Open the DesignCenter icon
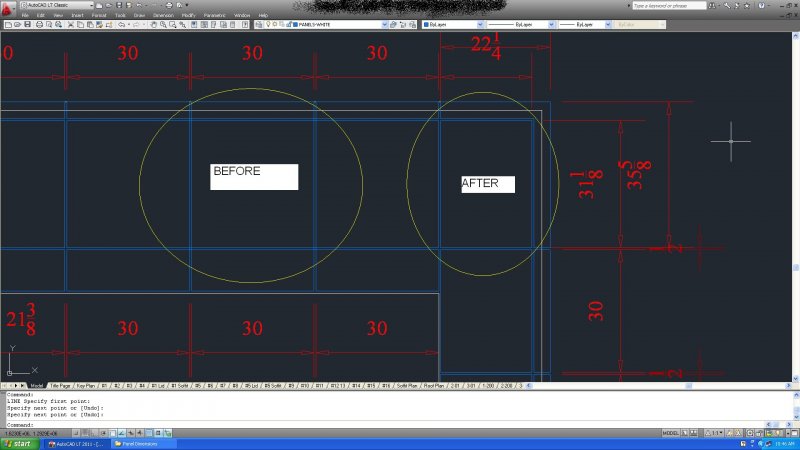This screenshot has height=450, width=800. [x=204, y=24]
